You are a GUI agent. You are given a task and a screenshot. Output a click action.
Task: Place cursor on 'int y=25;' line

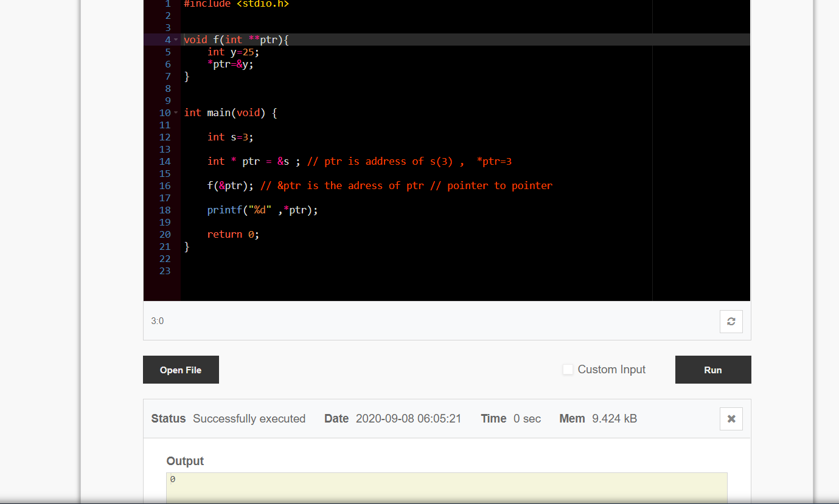point(233,52)
